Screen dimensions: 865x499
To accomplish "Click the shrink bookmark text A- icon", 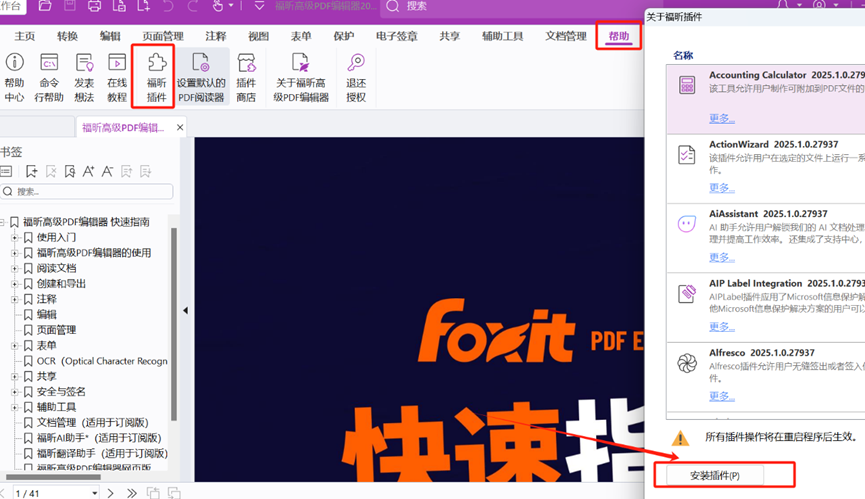I will click(108, 171).
